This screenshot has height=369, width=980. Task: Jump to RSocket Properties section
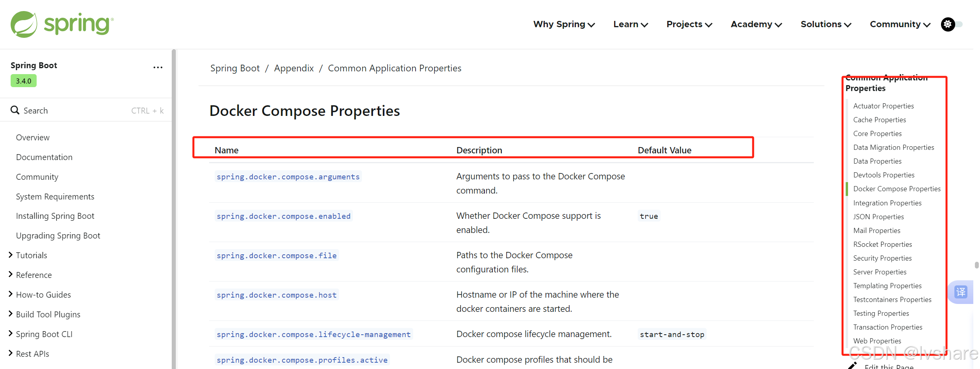(x=883, y=244)
